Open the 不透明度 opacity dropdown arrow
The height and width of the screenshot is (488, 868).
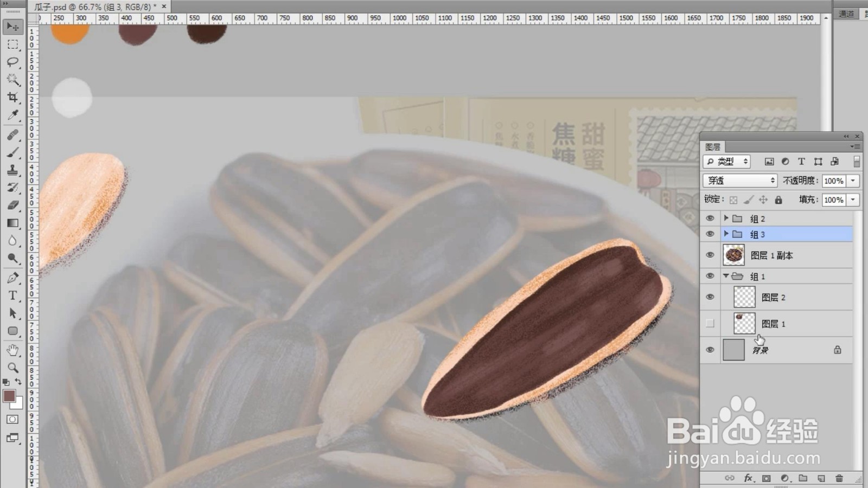(x=853, y=181)
